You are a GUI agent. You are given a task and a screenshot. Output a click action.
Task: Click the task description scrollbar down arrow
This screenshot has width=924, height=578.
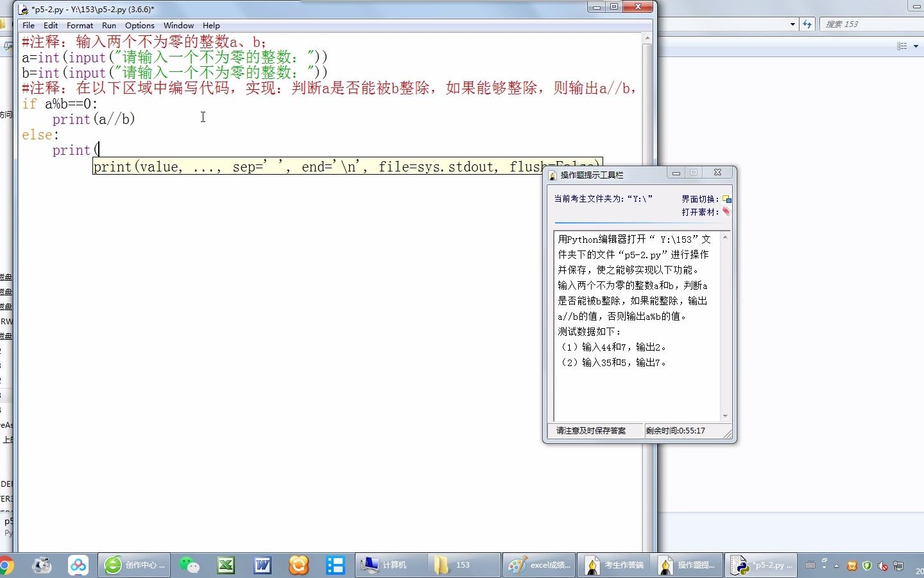tap(725, 416)
